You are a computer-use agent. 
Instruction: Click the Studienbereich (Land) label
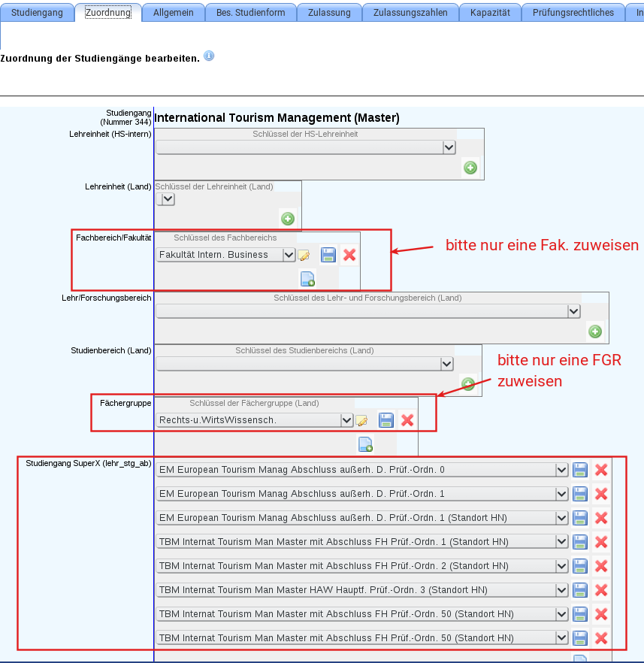(x=111, y=350)
